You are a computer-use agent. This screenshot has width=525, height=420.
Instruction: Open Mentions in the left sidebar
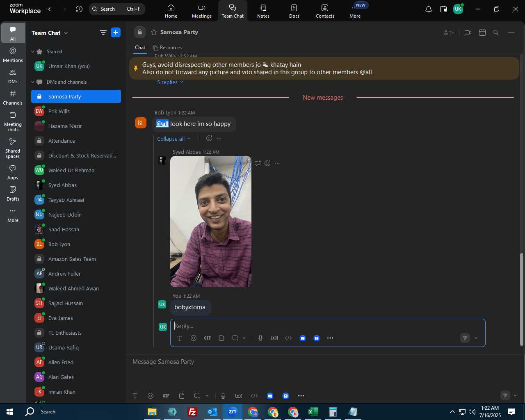[13, 55]
